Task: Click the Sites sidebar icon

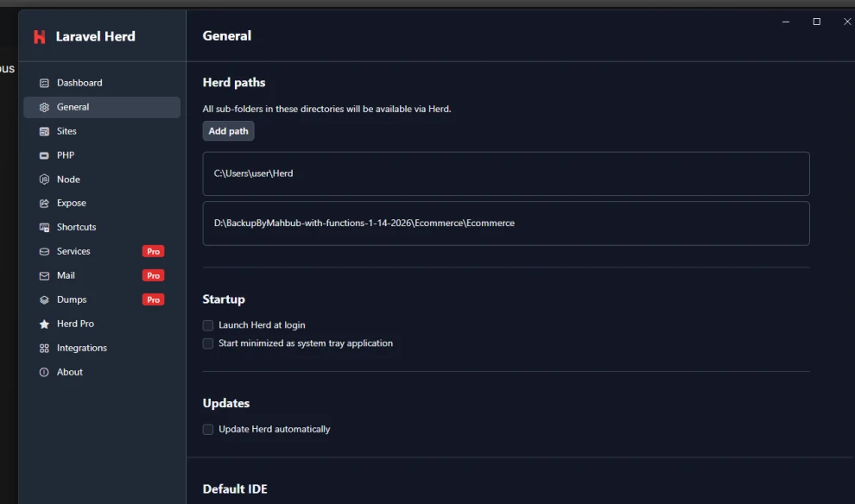Action: click(44, 131)
